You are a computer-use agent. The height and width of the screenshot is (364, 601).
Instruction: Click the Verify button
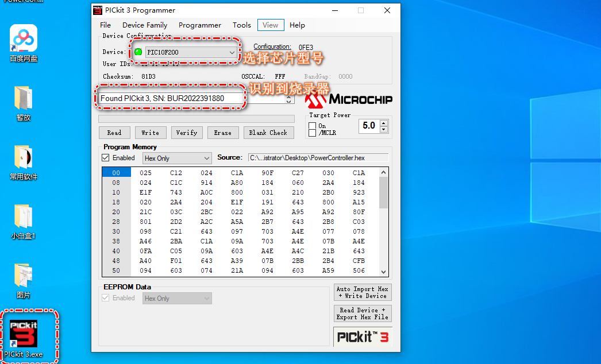[x=187, y=133]
